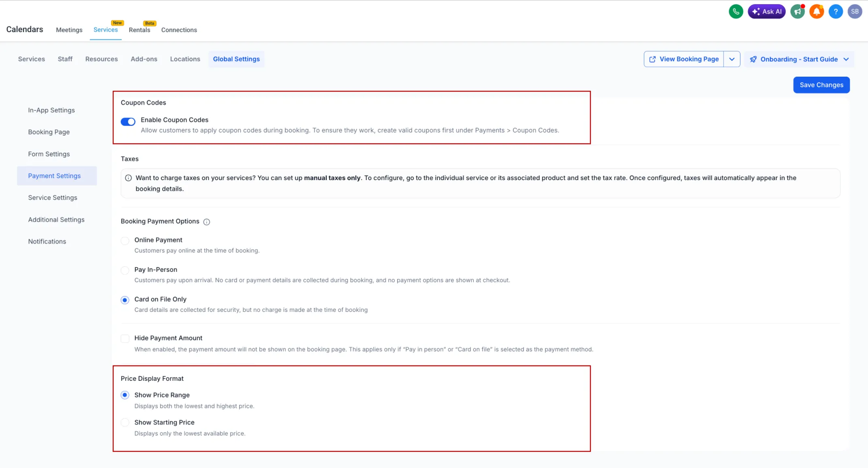Click the Ask AI button
868x468 pixels.
pyautogui.click(x=766, y=11)
